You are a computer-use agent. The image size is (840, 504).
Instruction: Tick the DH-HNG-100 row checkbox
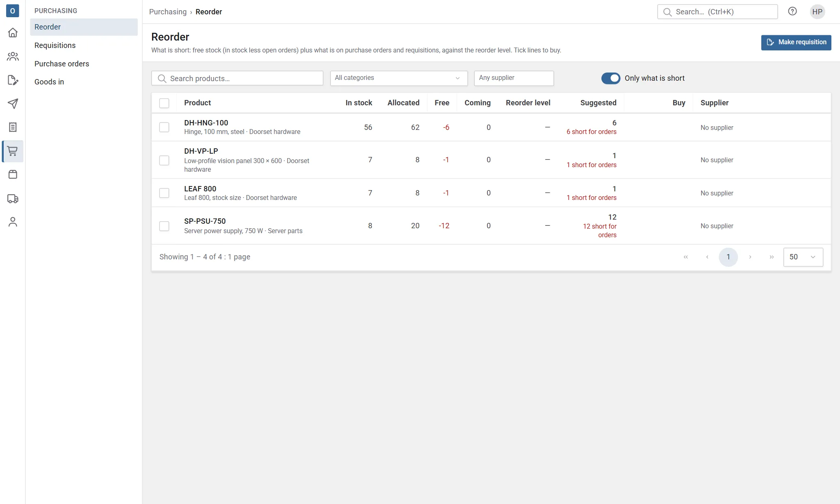pyautogui.click(x=164, y=127)
